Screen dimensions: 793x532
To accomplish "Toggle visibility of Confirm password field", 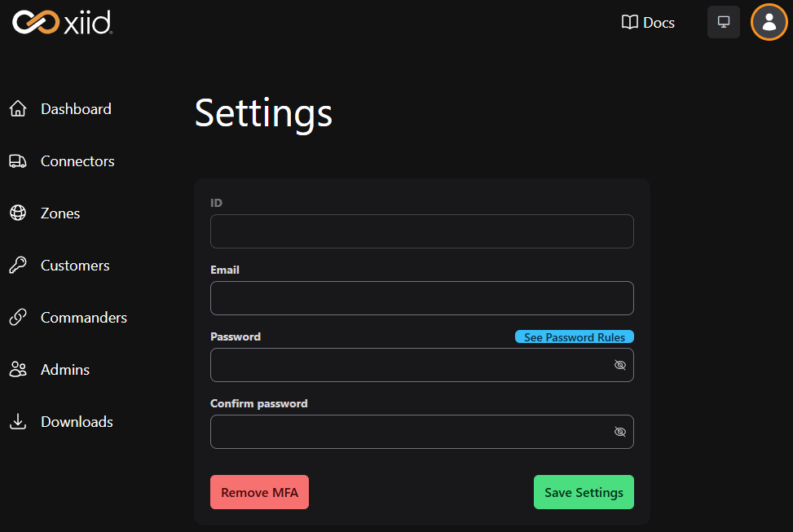I will 619,432.
